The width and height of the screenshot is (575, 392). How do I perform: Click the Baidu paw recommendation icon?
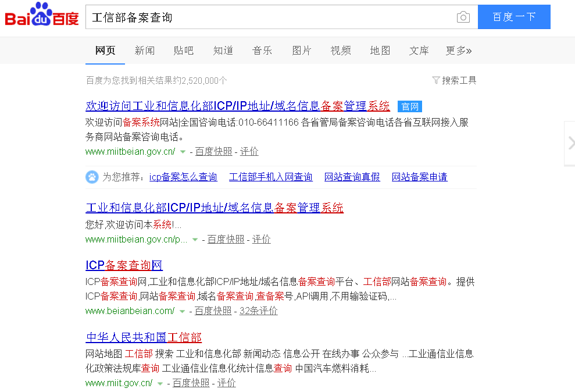tap(92, 177)
